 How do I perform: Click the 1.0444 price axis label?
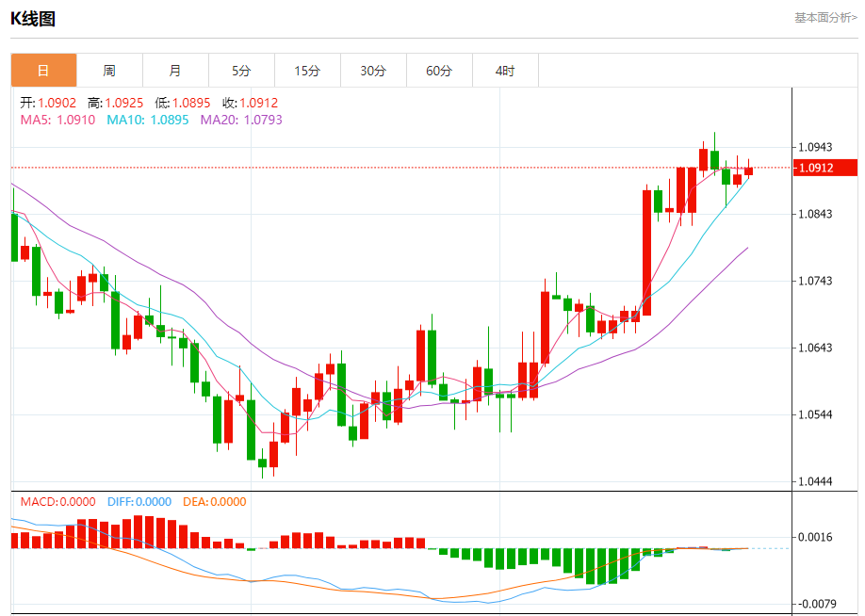pyautogui.click(x=815, y=481)
